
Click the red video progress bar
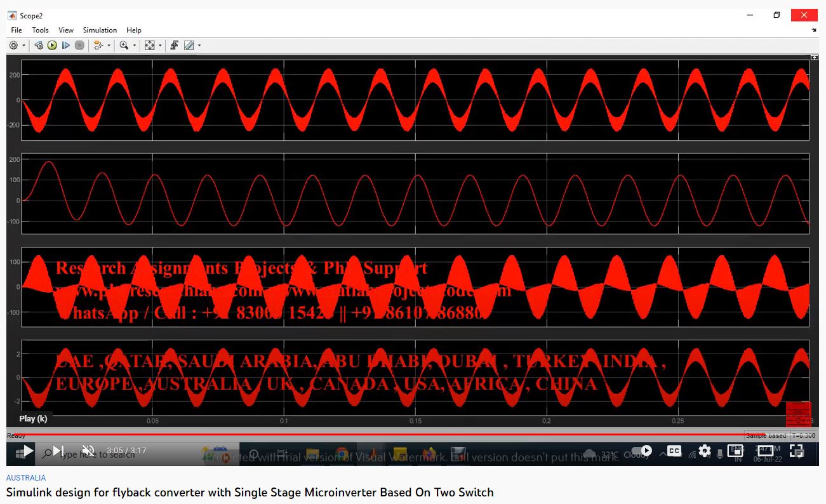[381, 434]
